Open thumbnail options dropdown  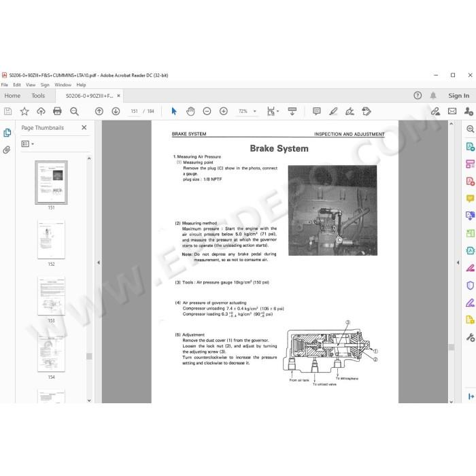[27, 144]
